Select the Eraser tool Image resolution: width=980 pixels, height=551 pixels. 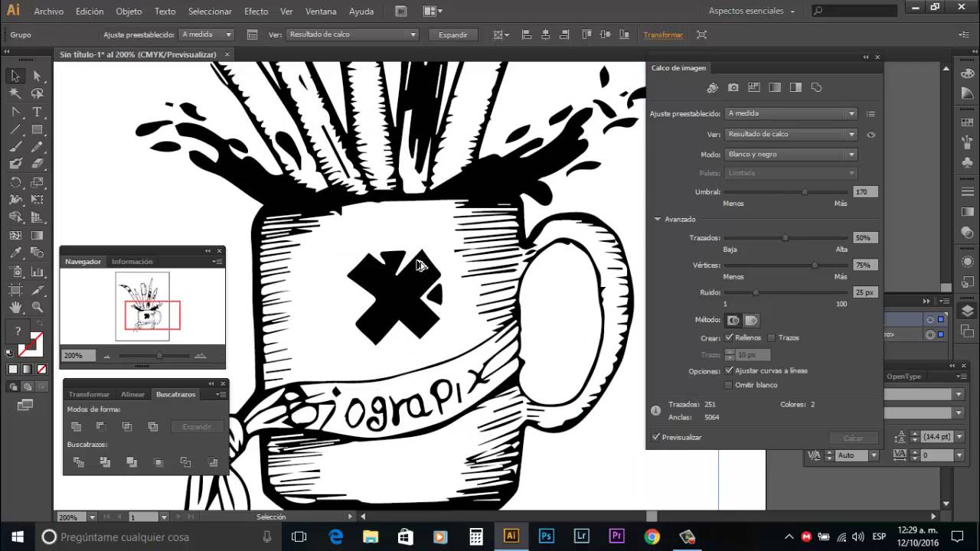click(37, 164)
